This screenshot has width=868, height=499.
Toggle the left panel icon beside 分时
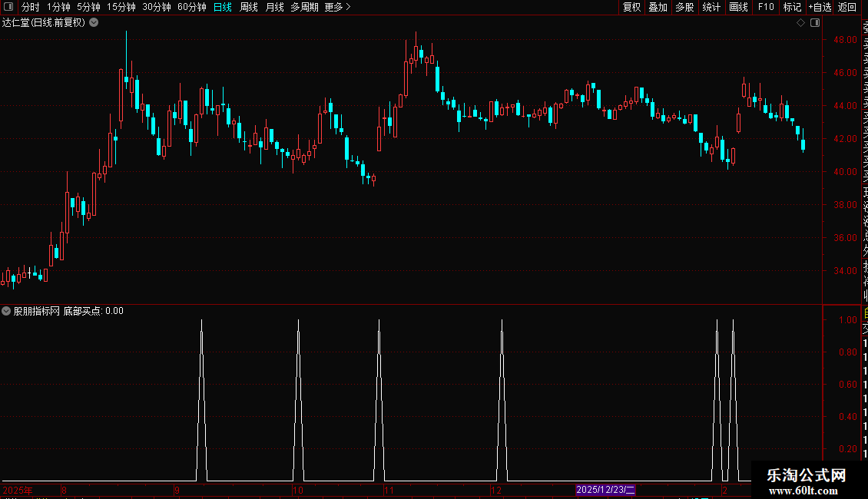8,7
